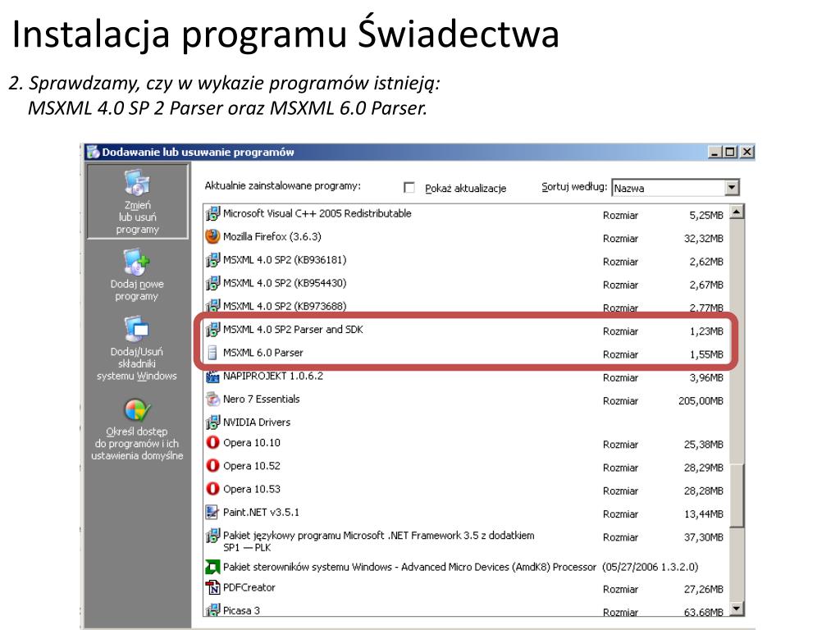Click the Opera 10.52 icon
The image size is (840, 630).
pyautogui.click(x=212, y=466)
